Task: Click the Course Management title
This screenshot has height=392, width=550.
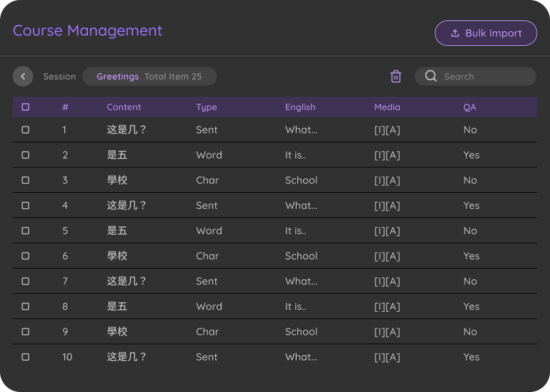Action: tap(87, 31)
